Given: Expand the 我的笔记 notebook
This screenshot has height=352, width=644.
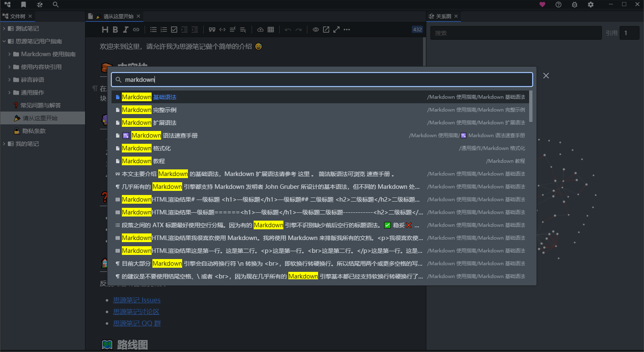Looking at the screenshot, I should [4, 144].
